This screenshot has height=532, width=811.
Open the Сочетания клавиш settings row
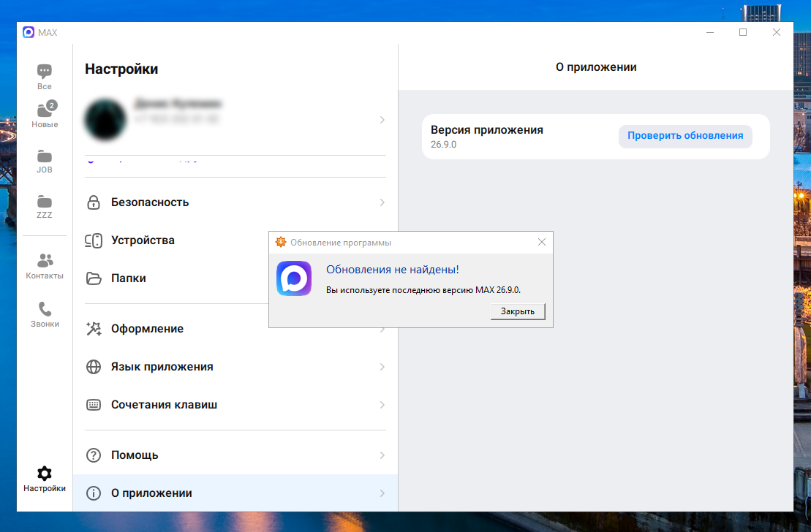235,405
